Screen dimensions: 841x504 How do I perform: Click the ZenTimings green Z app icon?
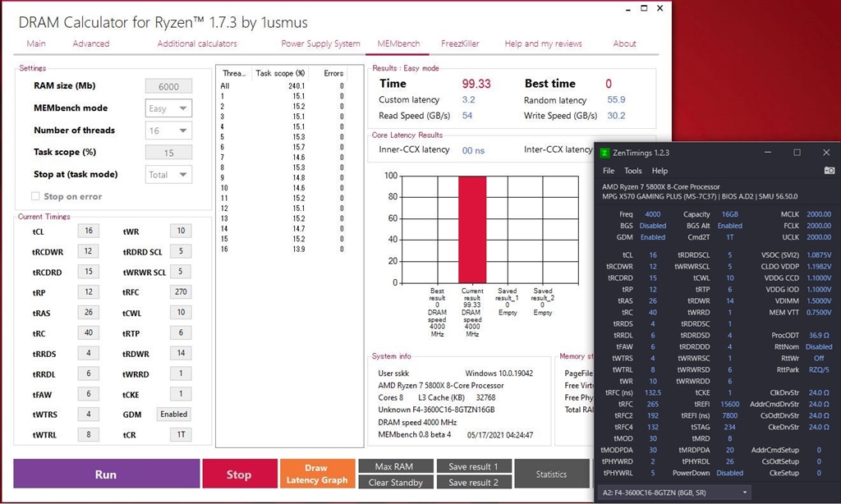coord(604,153)
